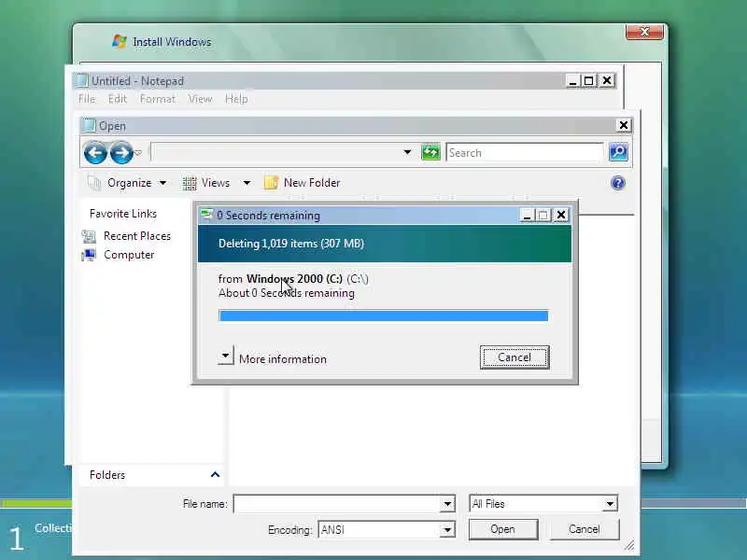Screen dimensions: 747x560
Task: Open Notepad Edit menu
Action: point(118,99)
